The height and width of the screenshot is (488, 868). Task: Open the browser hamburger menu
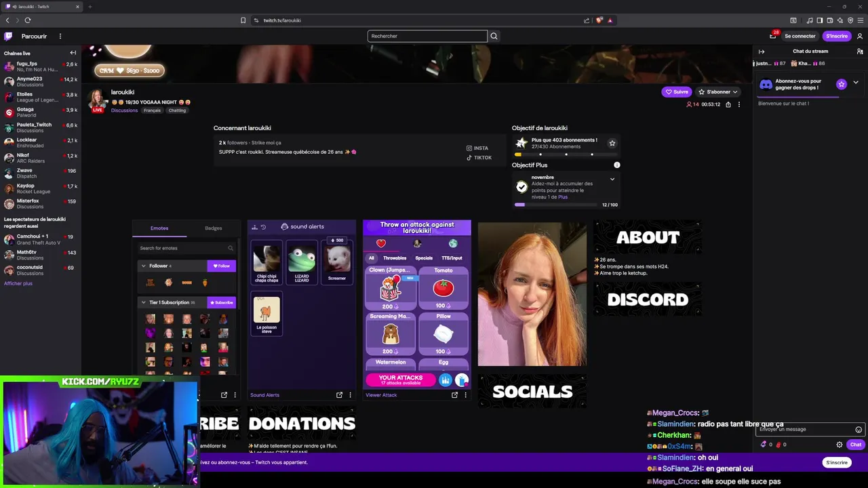coord(860,20)
